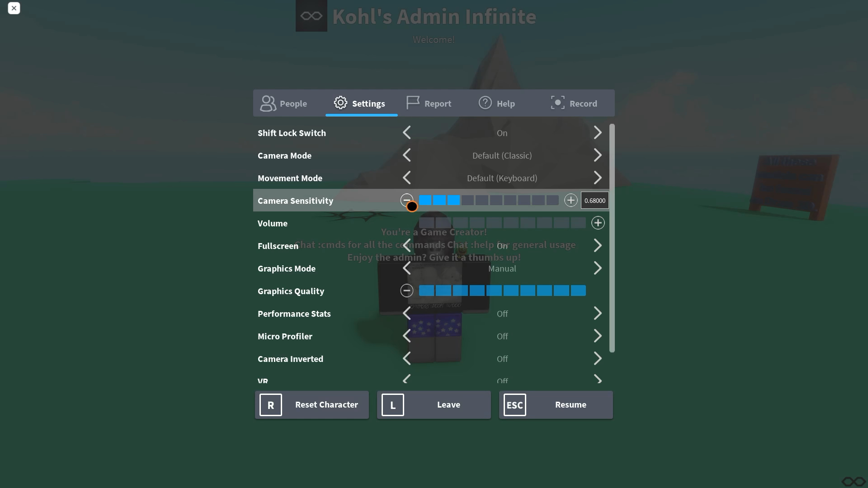
Task: Click the Record capture icon
Action: pos(558,103)
